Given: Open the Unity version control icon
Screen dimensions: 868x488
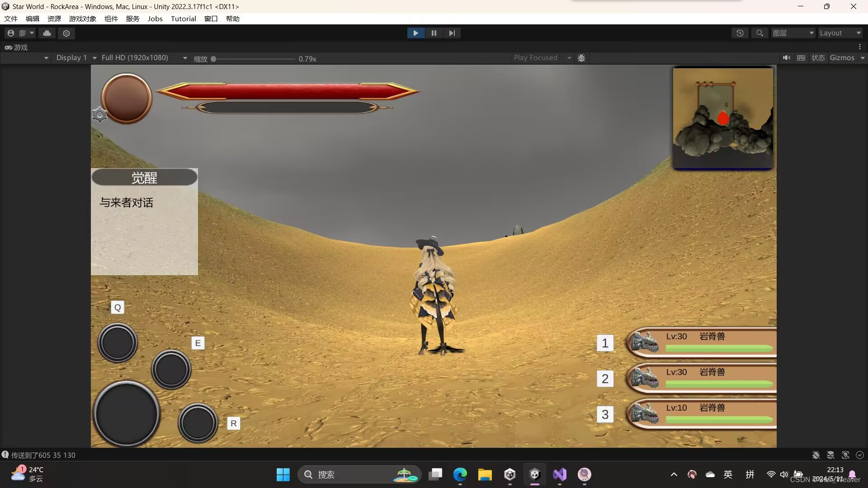Looking at the screenshot, I should coord(66,33).
